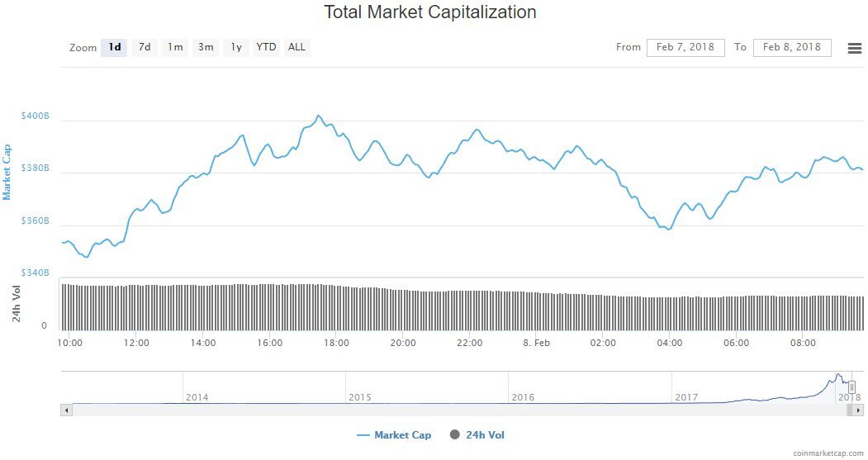Click the navigator range handle near 2018
The image size is (868, 460).
click(x=851, y=387)
